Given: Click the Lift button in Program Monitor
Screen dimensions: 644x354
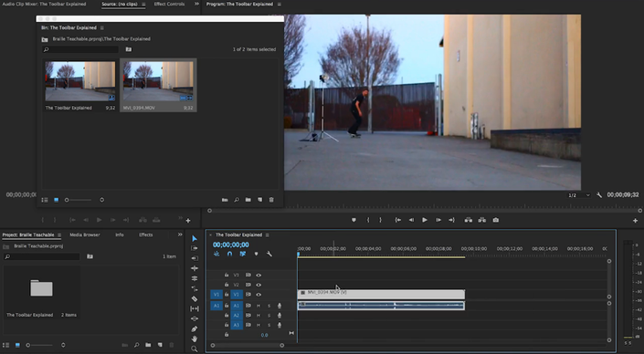Looking at the screenshot, I should coord(469,220).
